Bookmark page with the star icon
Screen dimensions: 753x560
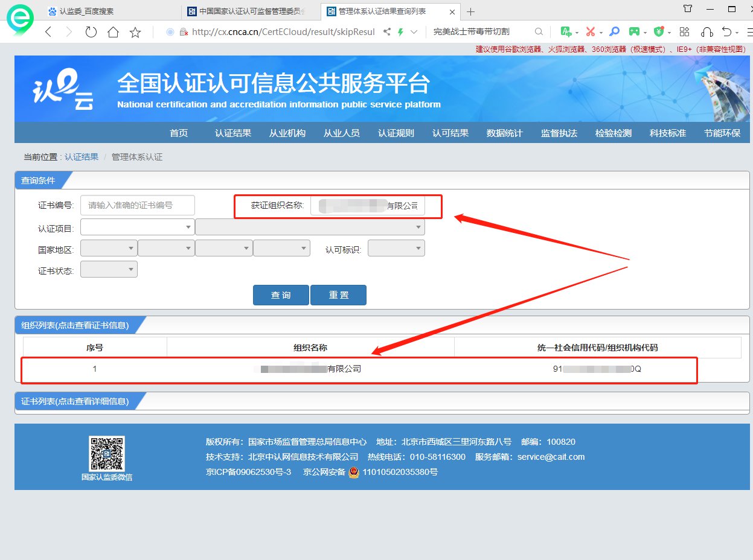[x=135, y=32]
